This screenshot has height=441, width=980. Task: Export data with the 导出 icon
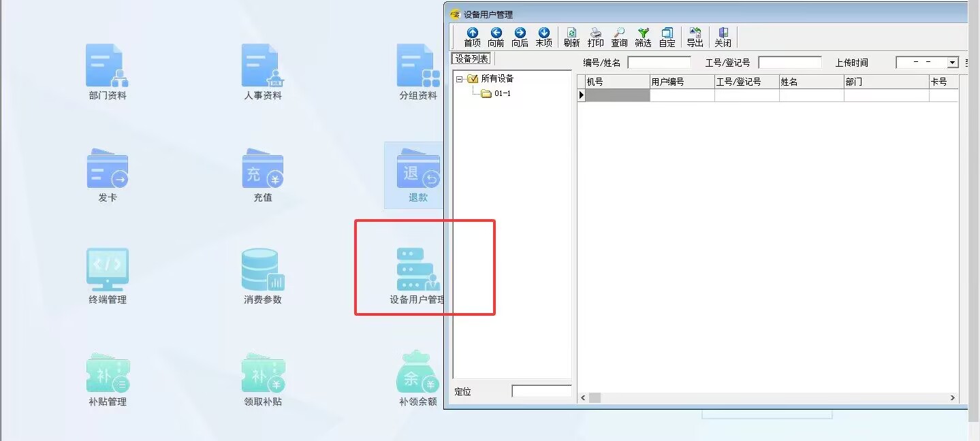[x=695, y=37]
